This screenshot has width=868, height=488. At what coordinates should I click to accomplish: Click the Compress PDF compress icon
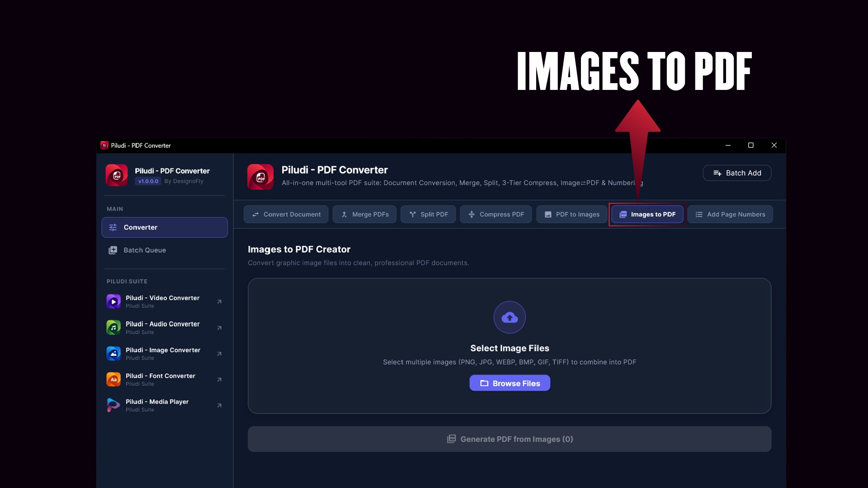click(x=472, y=214)
